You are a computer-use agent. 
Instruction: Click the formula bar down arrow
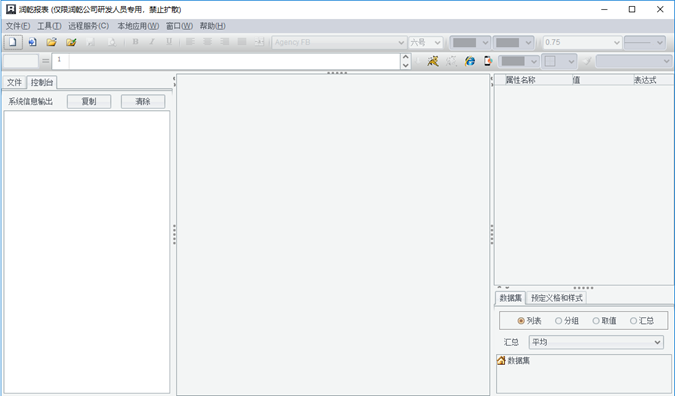(x=405, y=65)
